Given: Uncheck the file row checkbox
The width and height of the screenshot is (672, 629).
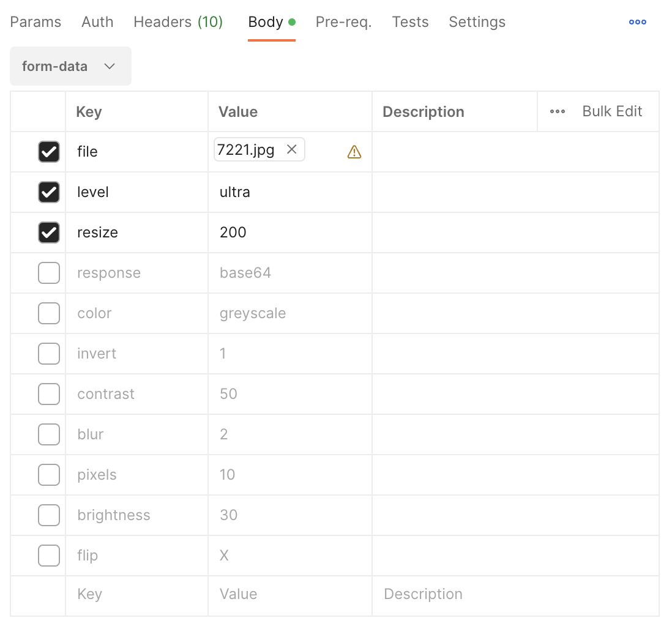Looking at the screenshot, I should (x=49, y=152).
